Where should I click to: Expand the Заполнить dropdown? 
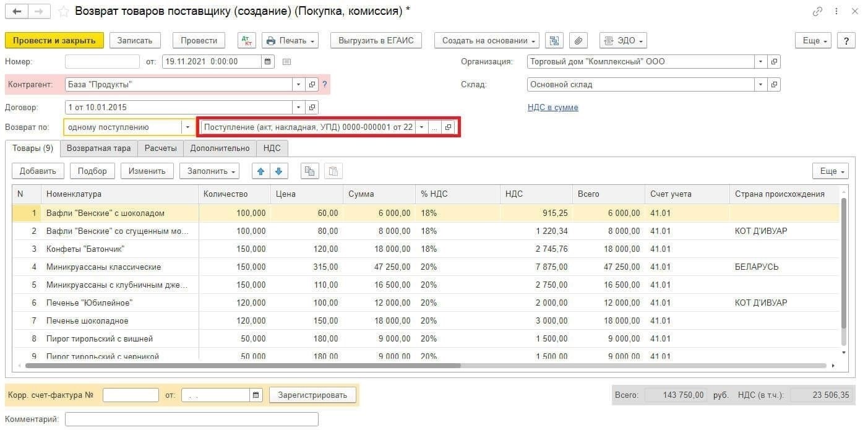(x=209, y=171)
